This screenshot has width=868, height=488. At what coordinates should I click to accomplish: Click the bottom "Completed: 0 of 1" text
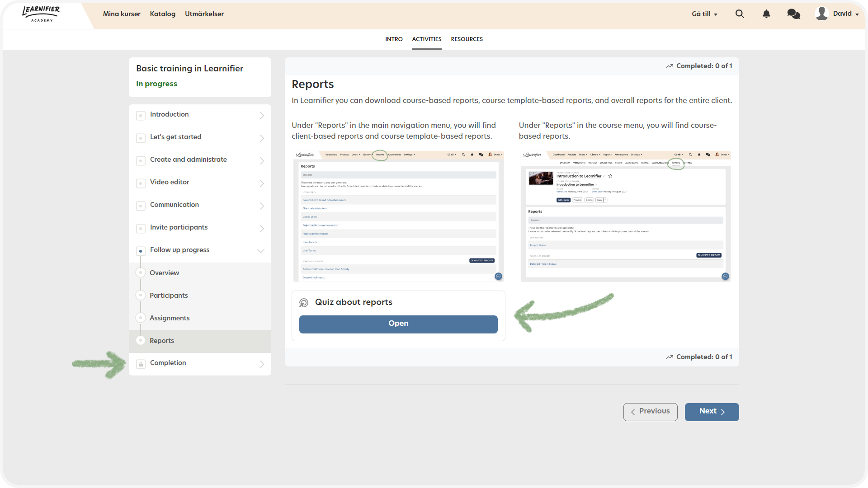[704, 357]
